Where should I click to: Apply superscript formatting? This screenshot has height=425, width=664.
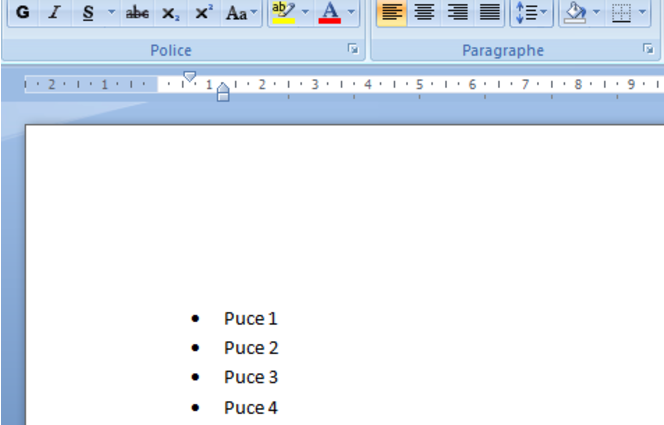pos(204,13)
